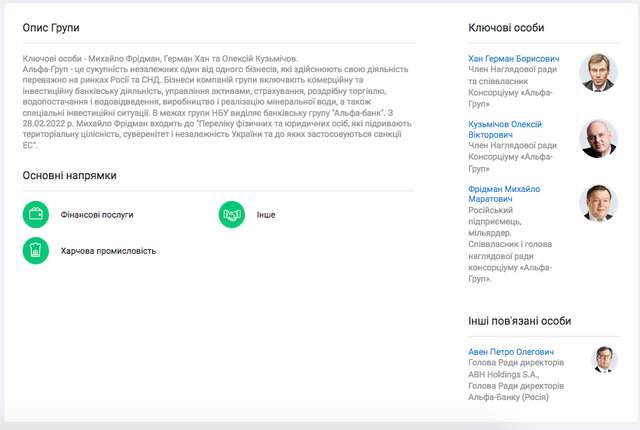640x430 pixels.
Task: Click the Основні напрямки section heading
Action: (70, 176)
